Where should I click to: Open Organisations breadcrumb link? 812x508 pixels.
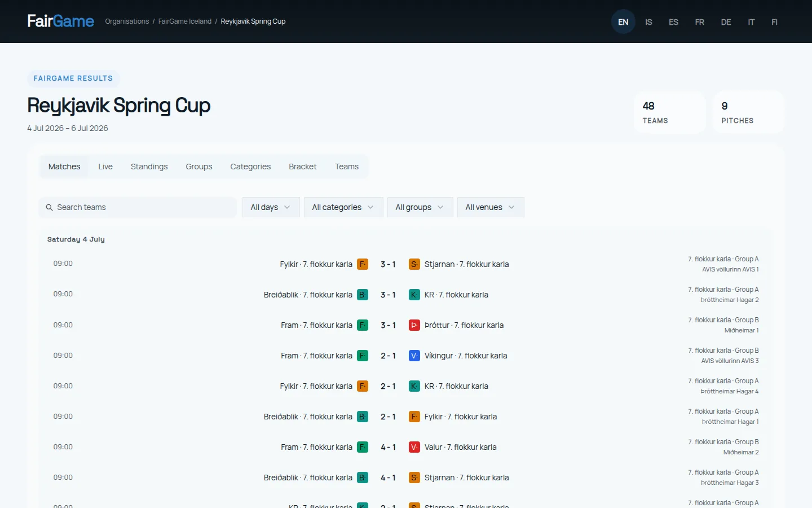(x=127, y=21)
